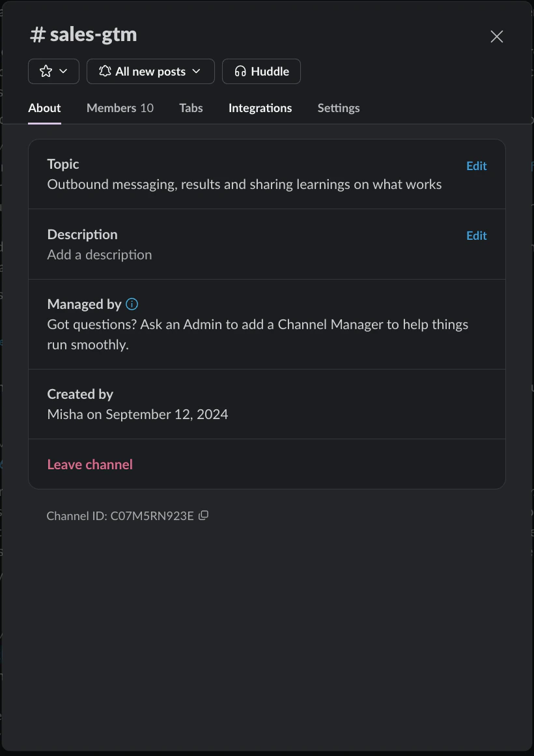View the Tabs section
534x756 pixels.
(191, 108)
